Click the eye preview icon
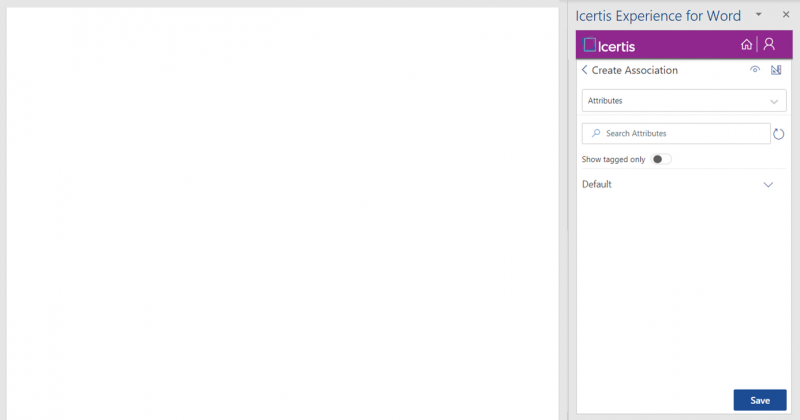This screenshot has width=800, height=420. tap(755, 70)
